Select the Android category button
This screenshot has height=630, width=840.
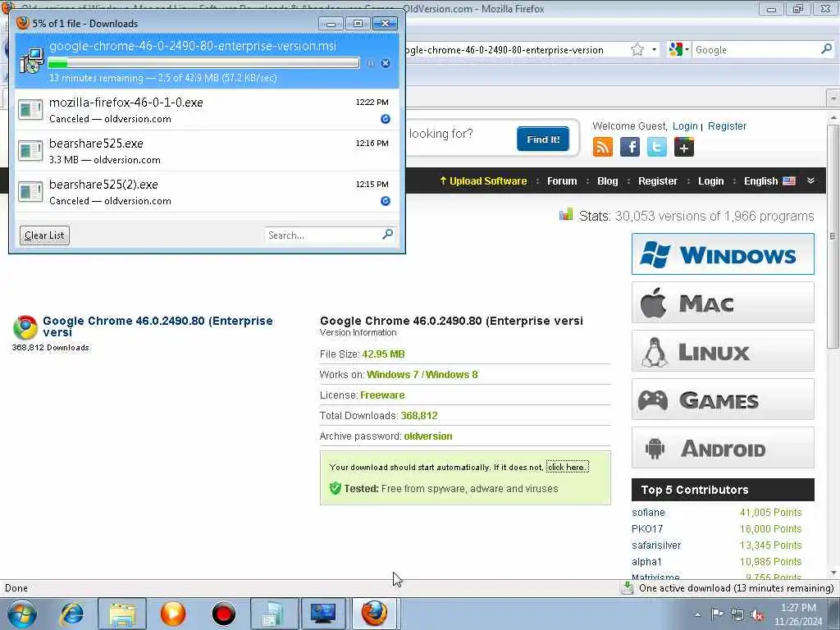(723, 448)
